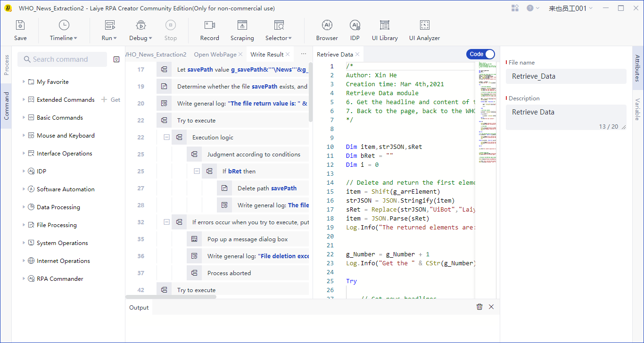The width and height of the screenshot is (644, 343).
Task: Click the filter icon beside command search
Action: 116,59
